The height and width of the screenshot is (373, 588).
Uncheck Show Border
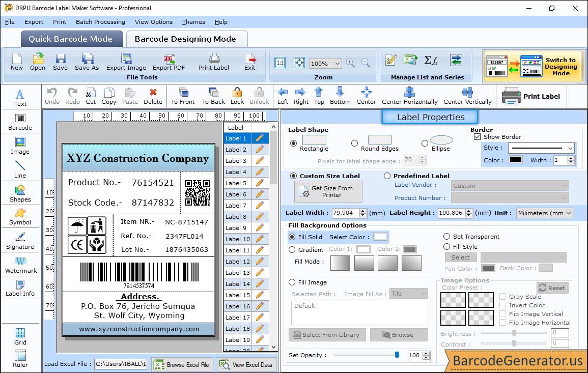478,136
